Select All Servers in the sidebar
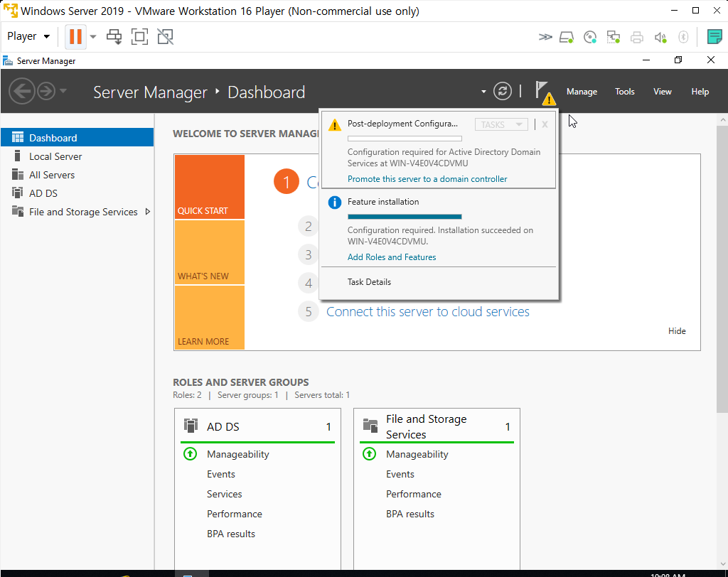Viewport: 728px width, 577px height. pos(77,175)
